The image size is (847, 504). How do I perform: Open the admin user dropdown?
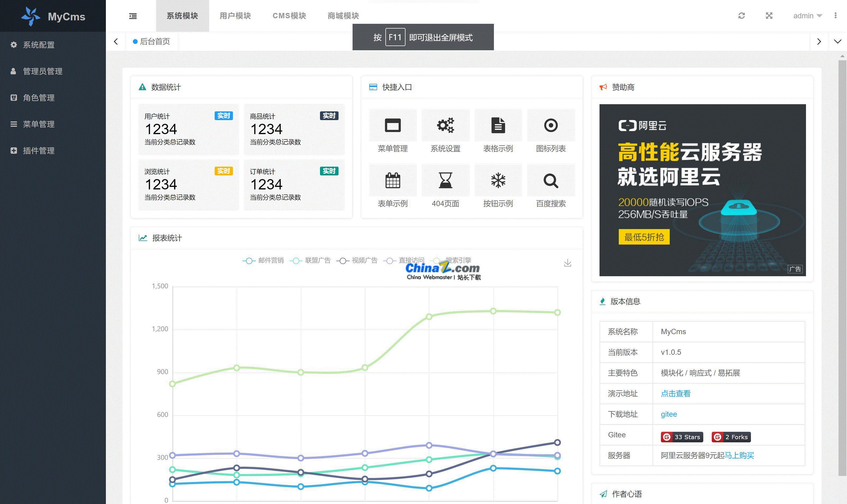coord(807,16)
